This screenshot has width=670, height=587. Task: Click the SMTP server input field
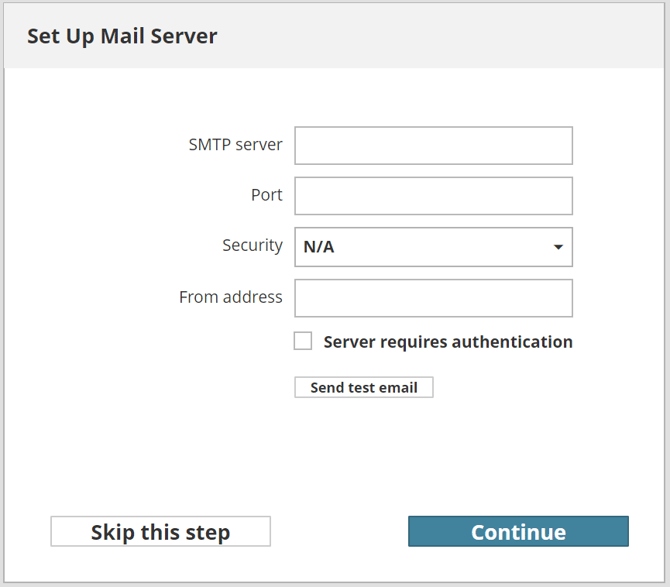433,145
